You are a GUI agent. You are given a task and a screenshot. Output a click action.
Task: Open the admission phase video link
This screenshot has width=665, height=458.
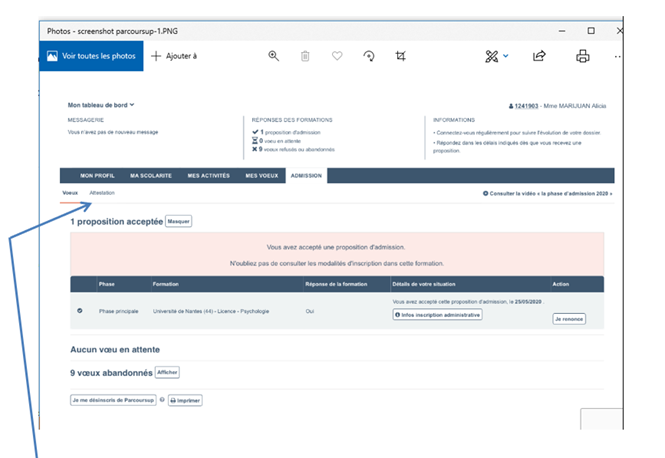pos(547,193)
